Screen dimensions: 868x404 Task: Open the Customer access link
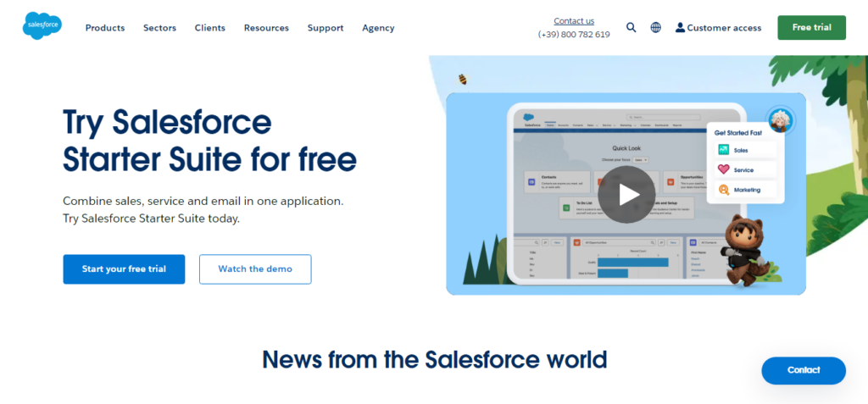pos(719,28)
